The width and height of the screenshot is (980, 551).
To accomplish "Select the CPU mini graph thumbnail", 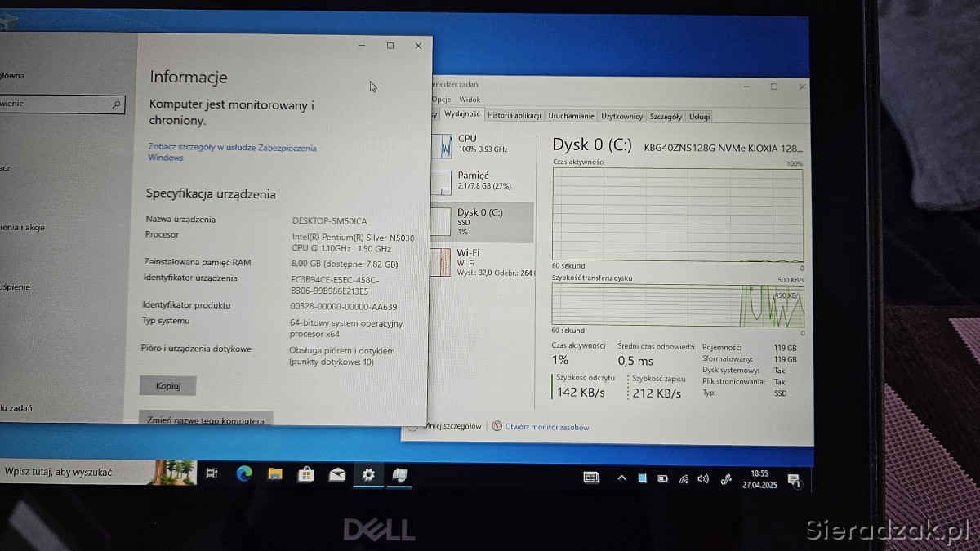I will 442,146.
